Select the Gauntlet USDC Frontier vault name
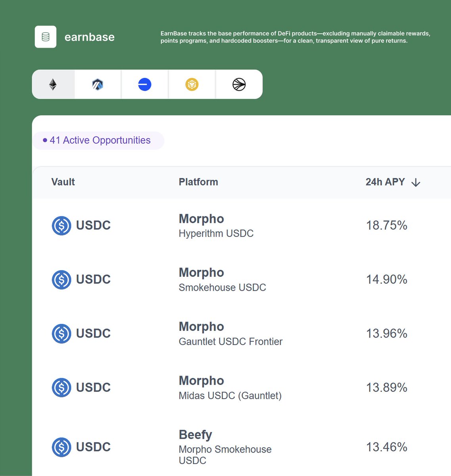Screen dimensions: 451x476 (x=231, y=342)
